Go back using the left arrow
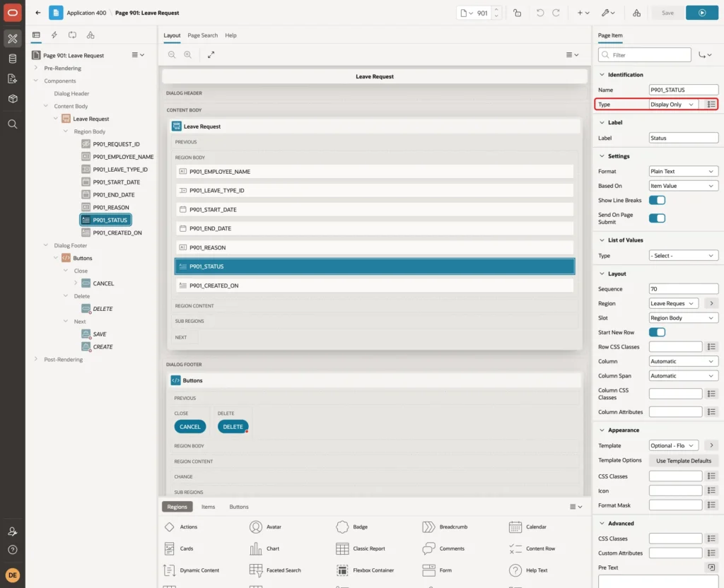The height and width of the screenshot is (588, 724). [x=38, y=13]
